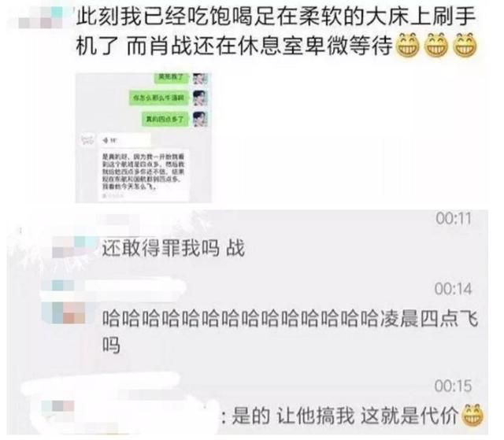The image size is (504, 440).
Task: Click the 00:15 timestamp
Action: [x=454, y=386]
